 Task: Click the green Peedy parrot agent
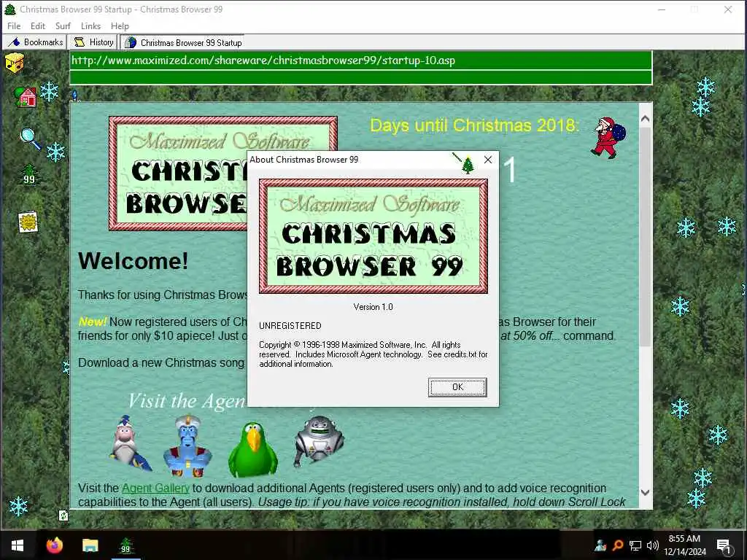pyautogui.click(x=253, y=449)
